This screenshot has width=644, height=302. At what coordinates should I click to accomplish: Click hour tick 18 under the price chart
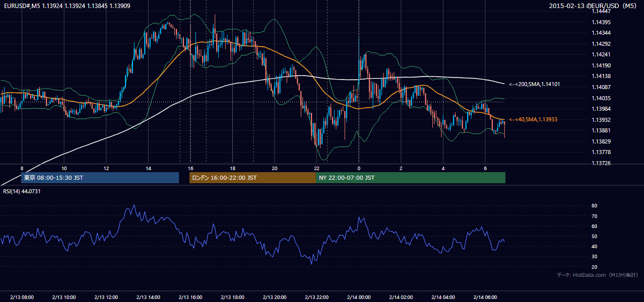coord(232,168)
